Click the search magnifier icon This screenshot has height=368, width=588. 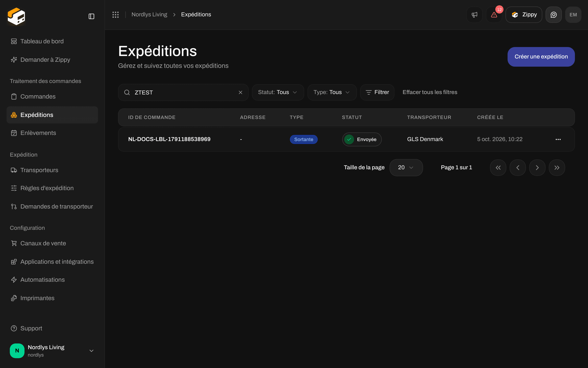click(x=127, y=92)
